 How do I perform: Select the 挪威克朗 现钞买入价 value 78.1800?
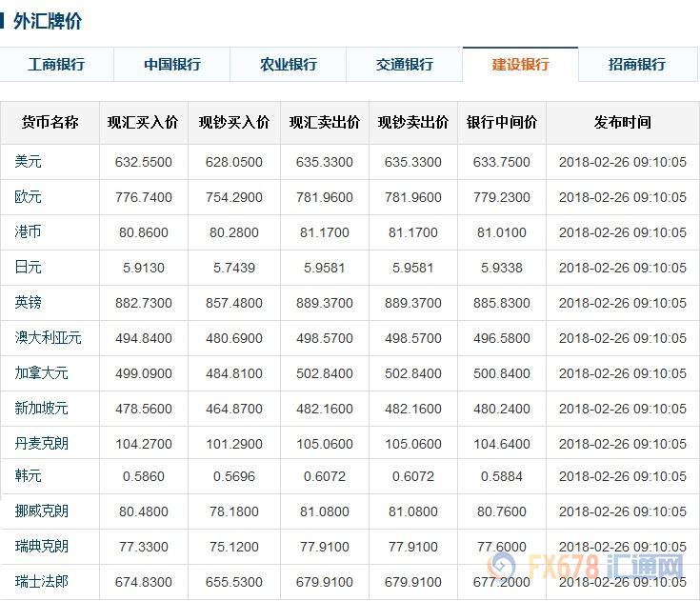point(234,511)
